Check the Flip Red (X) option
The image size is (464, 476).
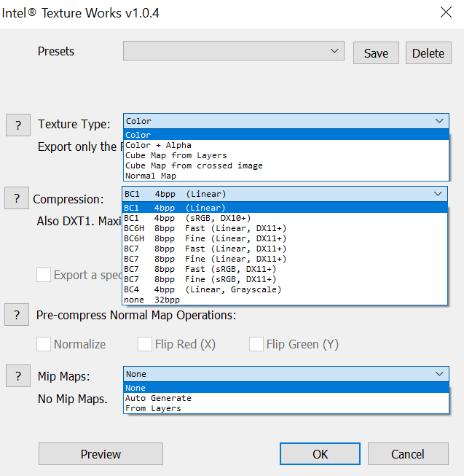point(145,344)
